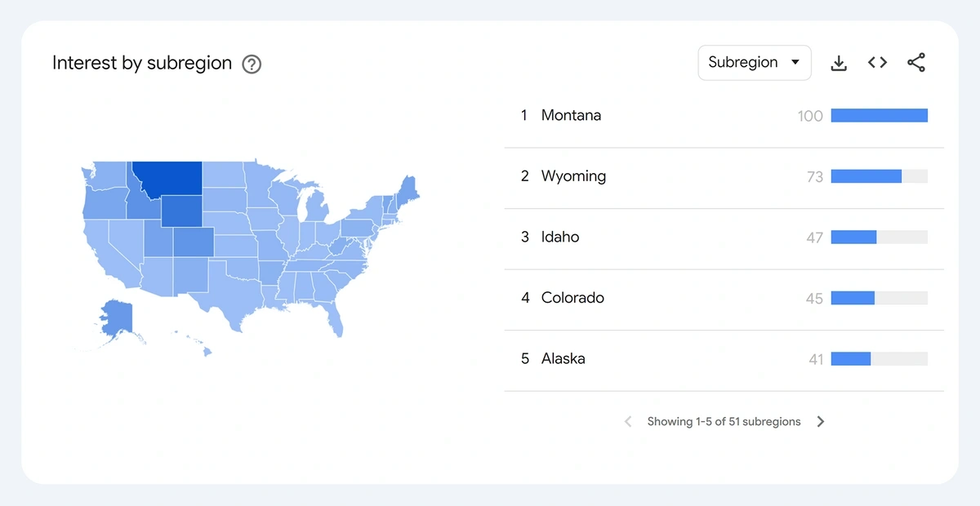Download the subregion data as CSV
The height and width of the screenshot is (506, 980).
coord(839,63)
